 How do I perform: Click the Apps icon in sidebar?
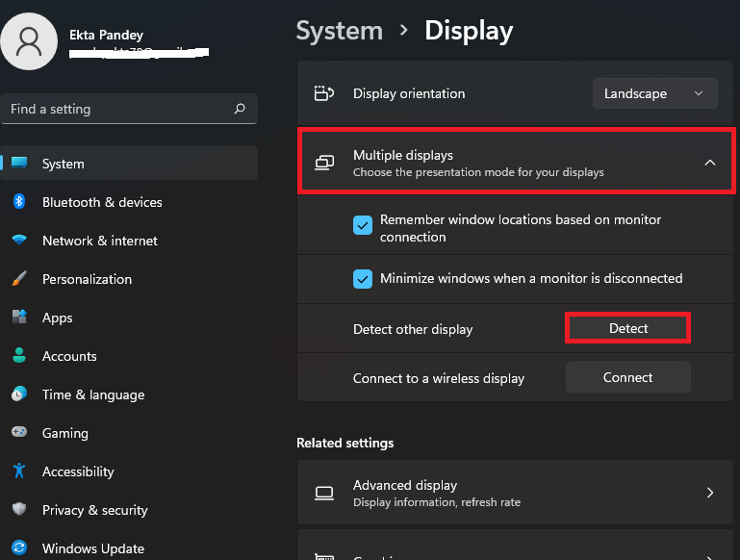coord(19,318)
